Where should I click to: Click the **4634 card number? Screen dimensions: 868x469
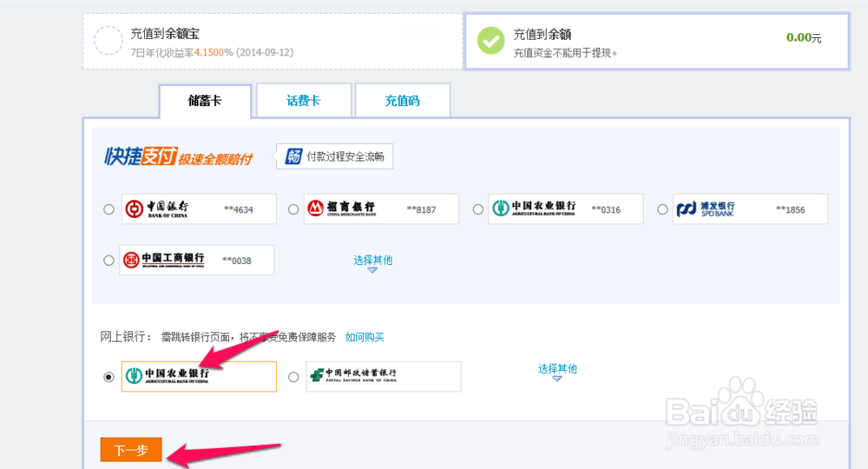pyautogui.click(x=239, y=209)
